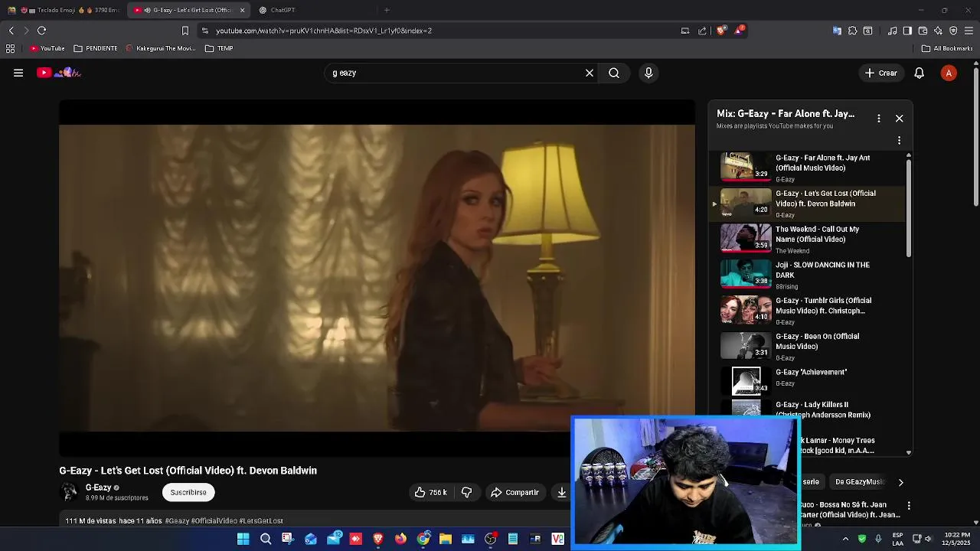
Task: Close the Mix playlist panel
Action: click(x=899, y=119)
